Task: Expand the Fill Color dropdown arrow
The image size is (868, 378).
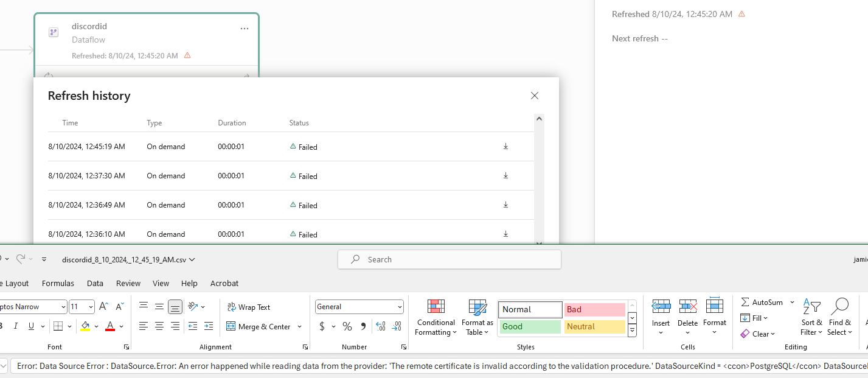Action: [97, 326]
